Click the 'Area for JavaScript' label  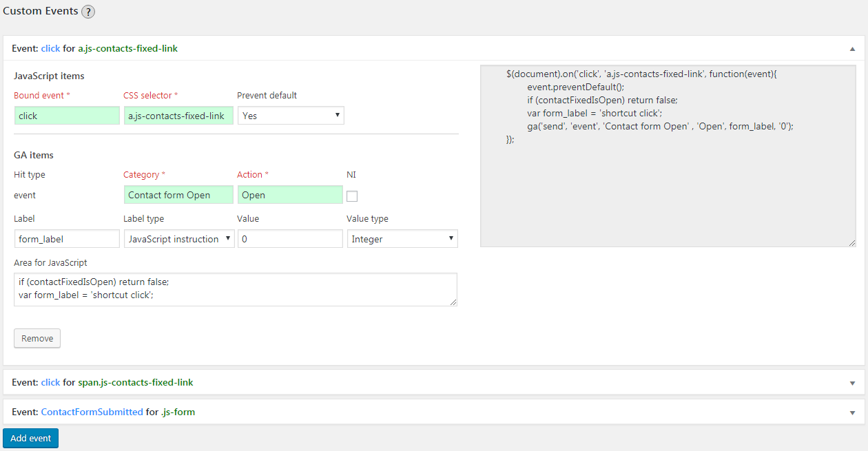(x=50, y=262)
